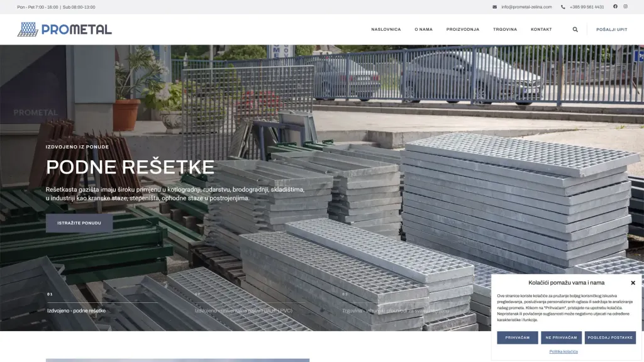
Task: Click the Podne rešetke headline
Action: [x=130, y=167]
